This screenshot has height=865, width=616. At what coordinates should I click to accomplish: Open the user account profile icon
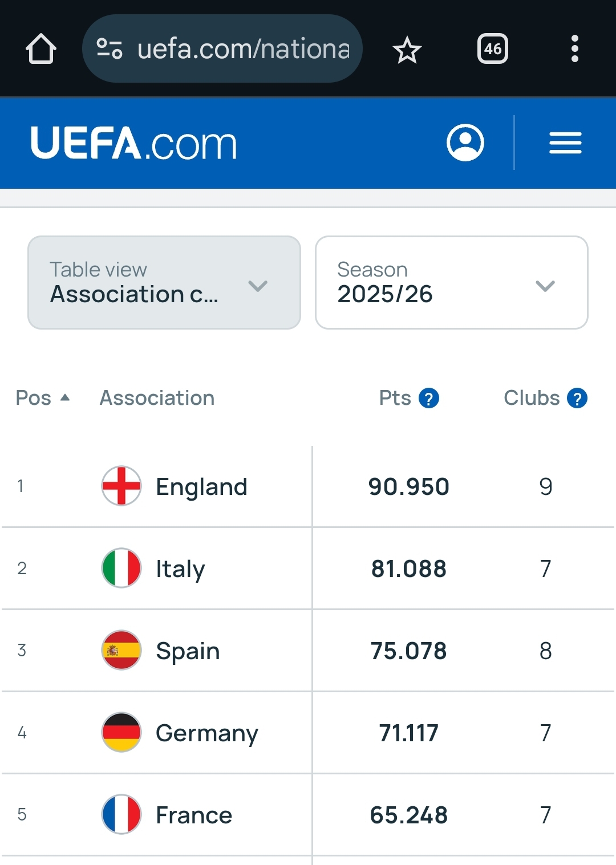pos(465,143)
